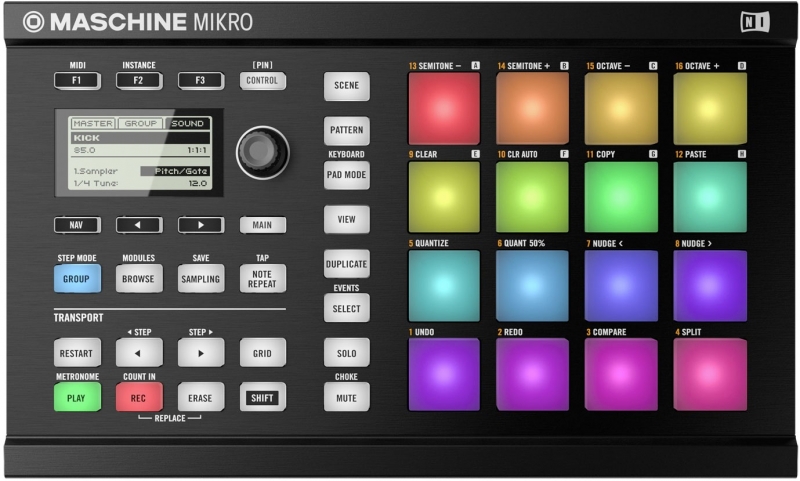This screenshot has width=800, height=481.
Task: Push the F2 Instance button
Action: pyautogui.click(x=139, y=81)
